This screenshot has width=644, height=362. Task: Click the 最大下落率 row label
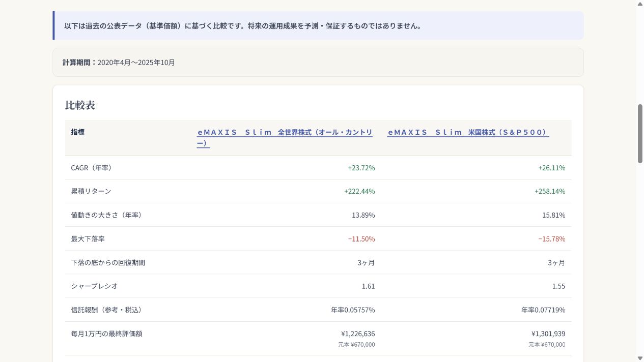click(88, 239)
